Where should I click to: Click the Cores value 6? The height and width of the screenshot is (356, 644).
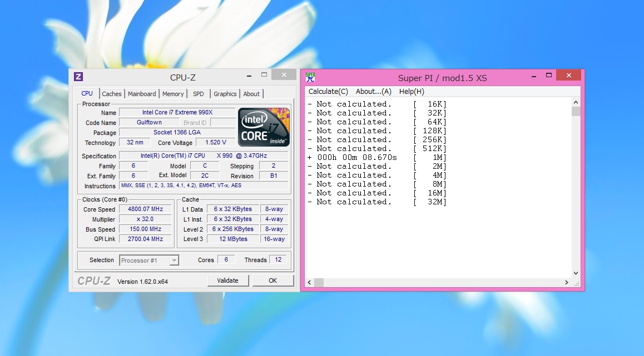tap(226, 259)
